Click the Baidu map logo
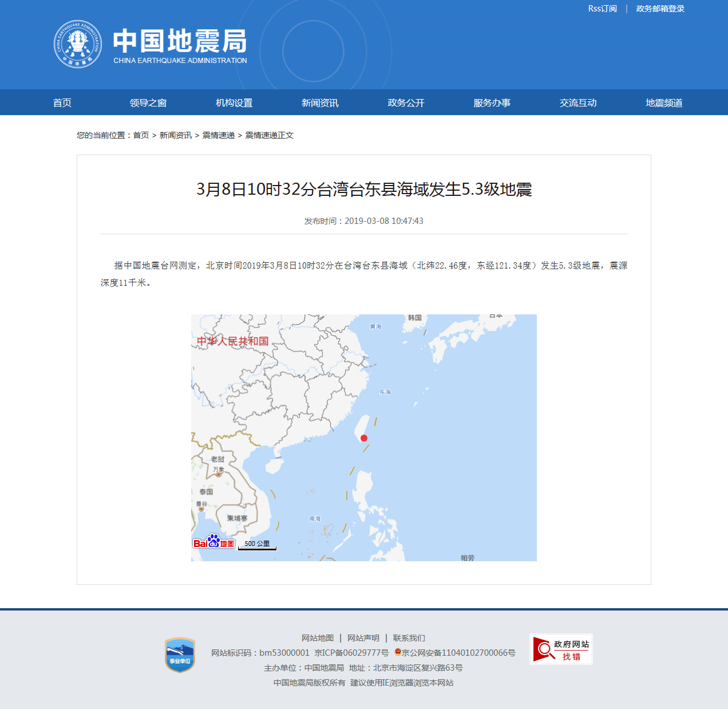 coord(213,541)
